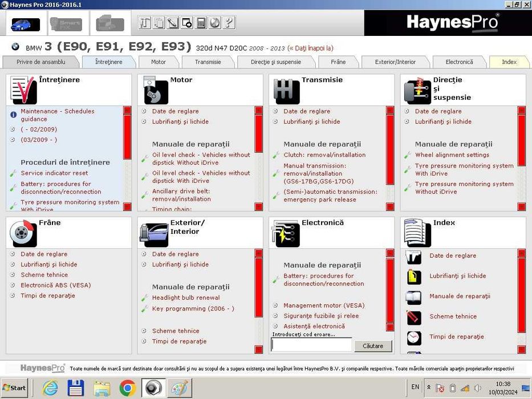Click the Frâne brake disc panel icon
The image size is (532, 399).
[23, 233]
